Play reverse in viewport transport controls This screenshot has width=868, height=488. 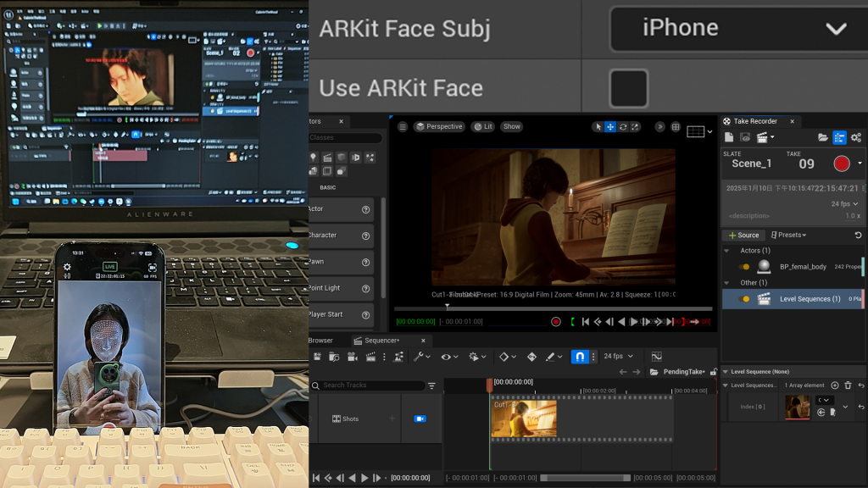[x=621, y=321]
